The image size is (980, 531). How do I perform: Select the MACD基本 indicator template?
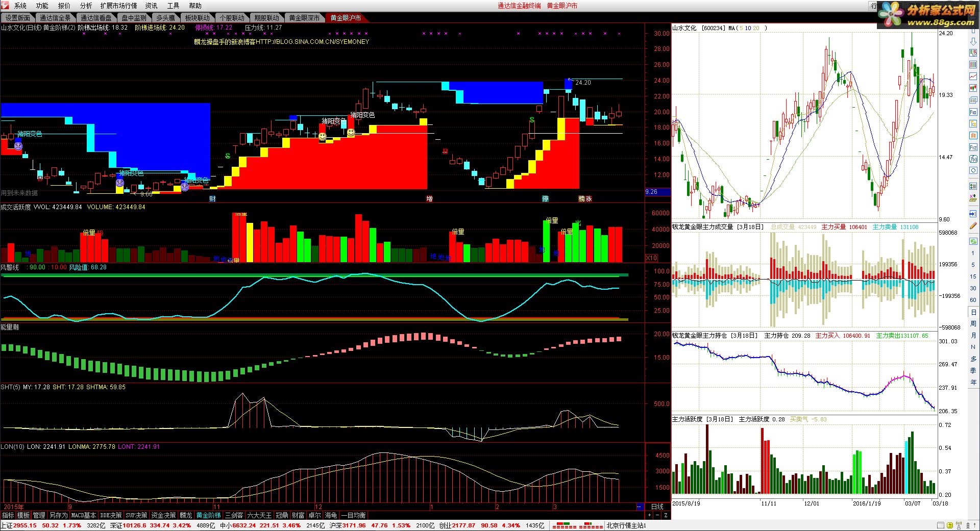(83, 515)
